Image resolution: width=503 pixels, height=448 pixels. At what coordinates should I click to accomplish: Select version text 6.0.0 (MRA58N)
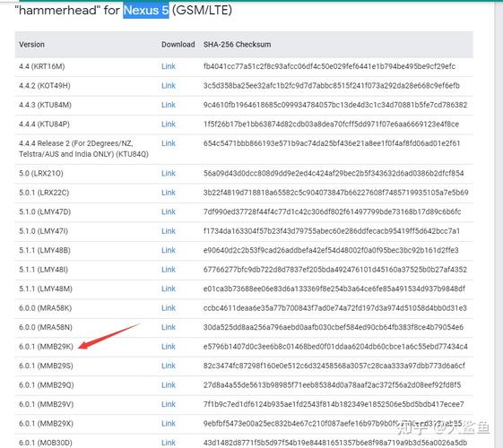(x=46, y=327)
